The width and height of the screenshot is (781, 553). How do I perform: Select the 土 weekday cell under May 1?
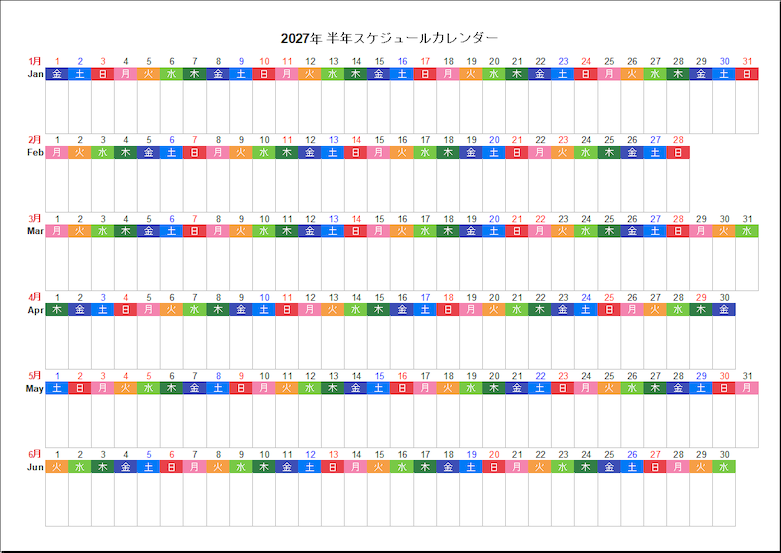(x=57, y=388)
